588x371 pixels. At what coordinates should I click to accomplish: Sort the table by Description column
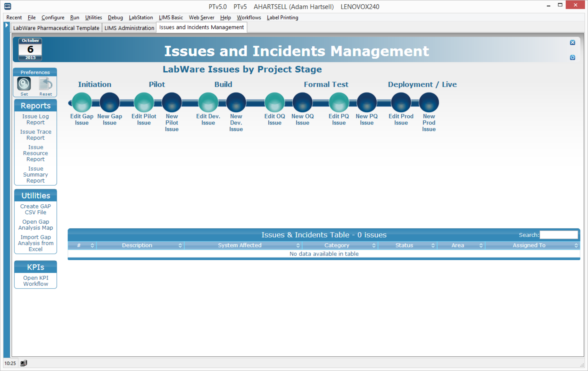(137, 245)
